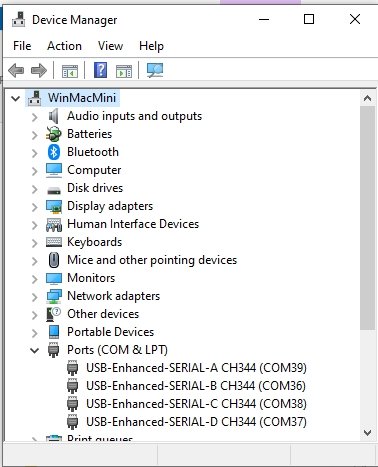Click Show/Hide Console Tree toolbar icon
This screenshot has height=467, width=378.
[70, 71]
